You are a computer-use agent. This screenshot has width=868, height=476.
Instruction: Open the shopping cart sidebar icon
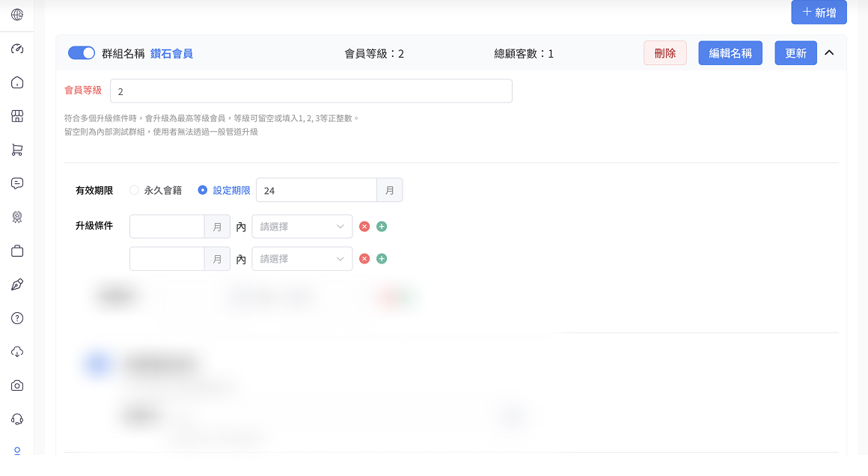tap(16, 150)
